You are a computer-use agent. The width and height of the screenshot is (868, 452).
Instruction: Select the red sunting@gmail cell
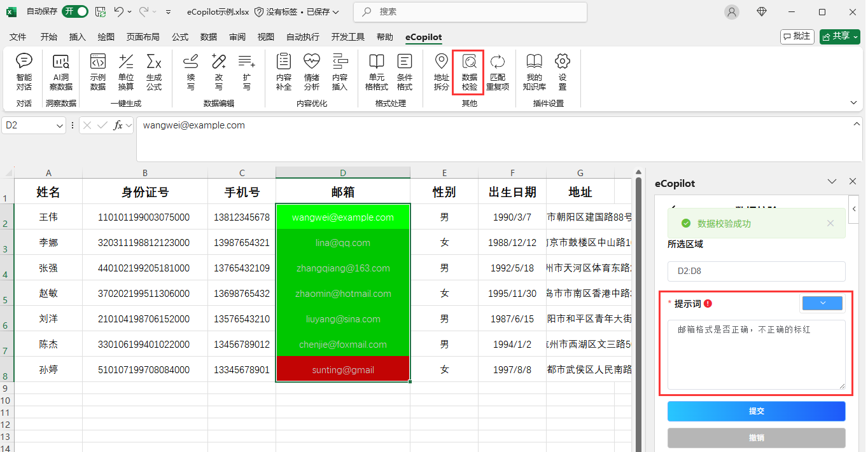343,369
